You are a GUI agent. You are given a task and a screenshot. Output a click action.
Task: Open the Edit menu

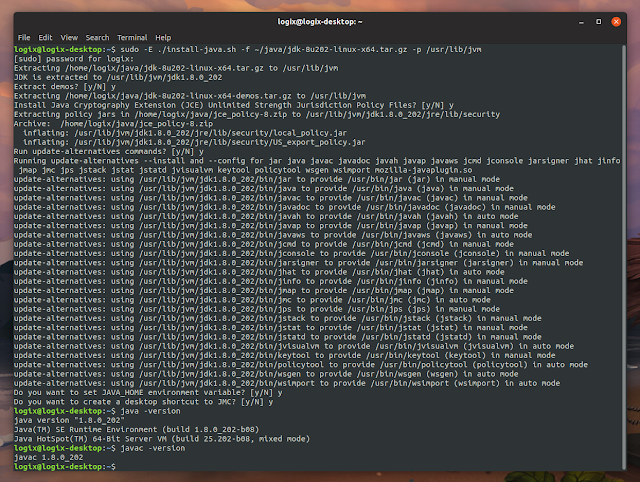45,38
